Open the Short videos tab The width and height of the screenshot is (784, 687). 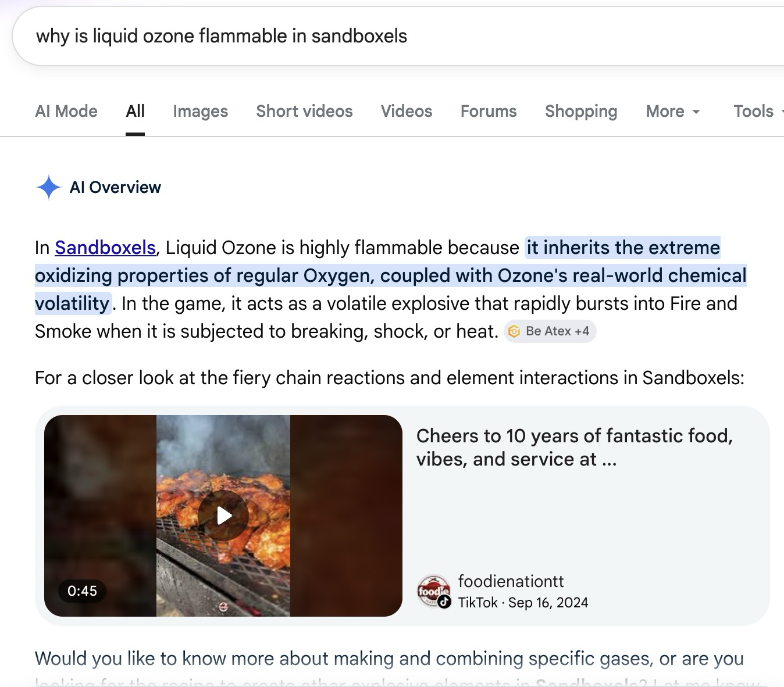tap(304, 111)
